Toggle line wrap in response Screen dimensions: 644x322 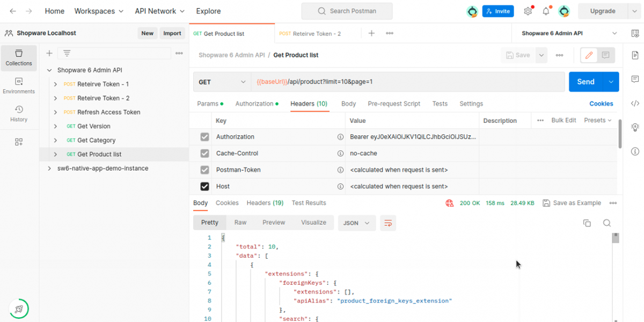388,223
